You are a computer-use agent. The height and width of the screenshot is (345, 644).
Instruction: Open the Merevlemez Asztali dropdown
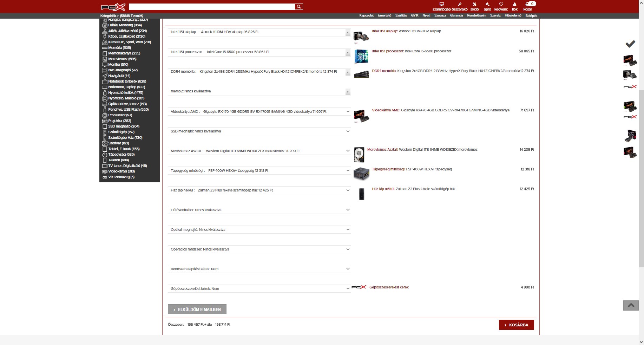pos(259,151)
